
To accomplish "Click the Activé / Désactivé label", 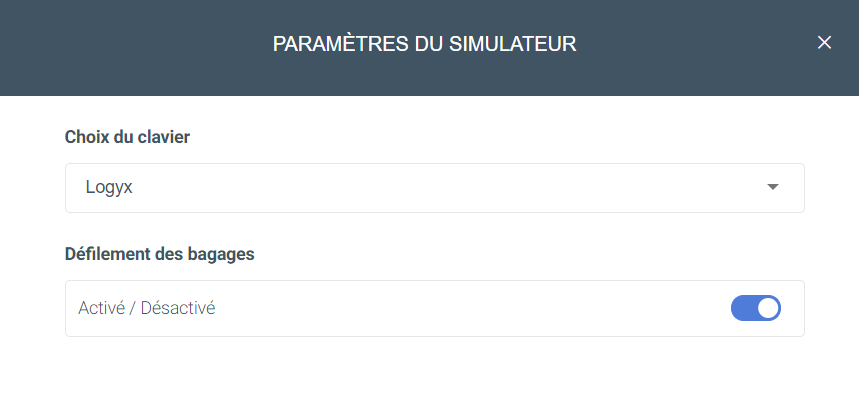I will pyautogui.click(x=146, y=308).
